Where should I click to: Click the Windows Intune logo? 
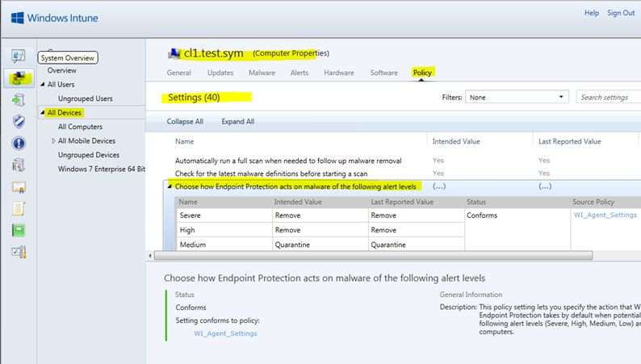point(54,18)
